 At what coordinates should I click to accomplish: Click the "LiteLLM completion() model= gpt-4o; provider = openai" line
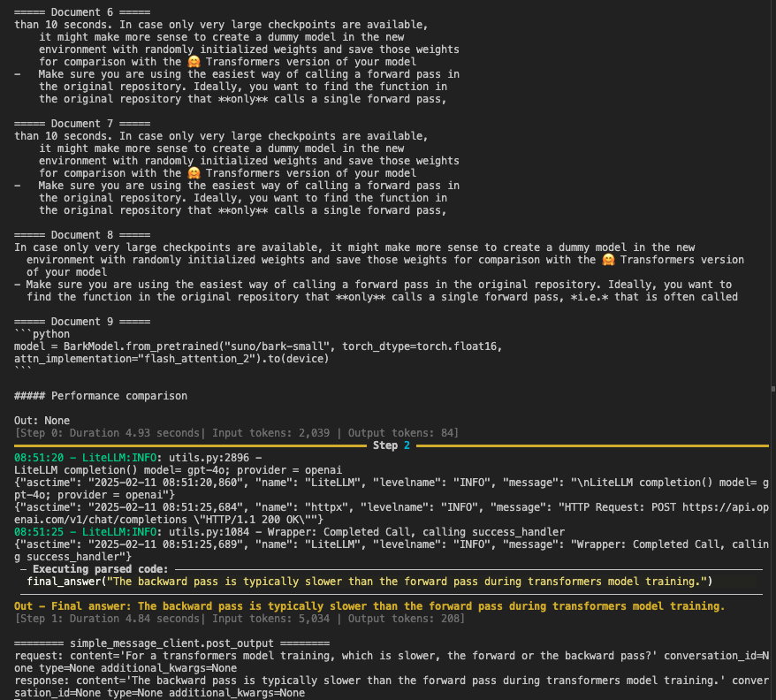coord(178,470)
